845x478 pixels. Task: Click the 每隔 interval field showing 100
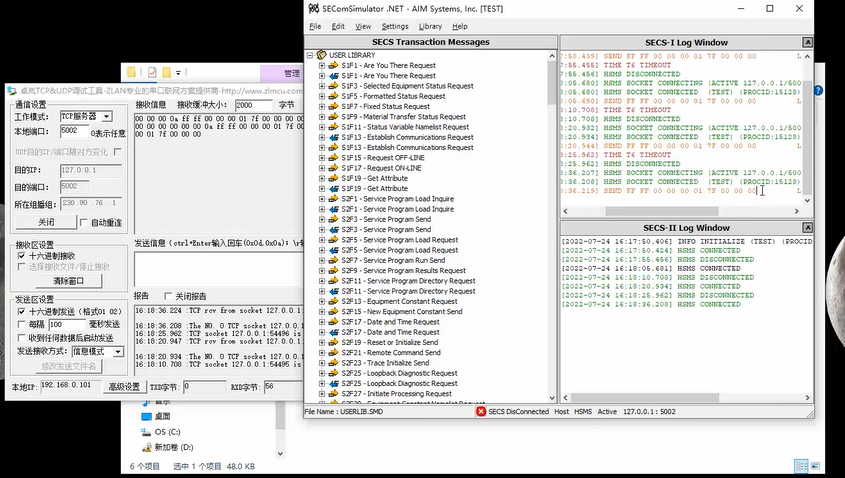point(67,324)
